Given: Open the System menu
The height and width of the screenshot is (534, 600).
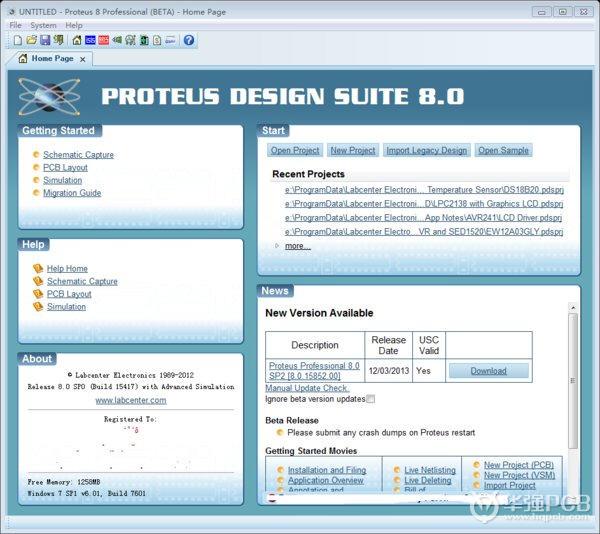Looking at the screenshot, I should point(43,25).
